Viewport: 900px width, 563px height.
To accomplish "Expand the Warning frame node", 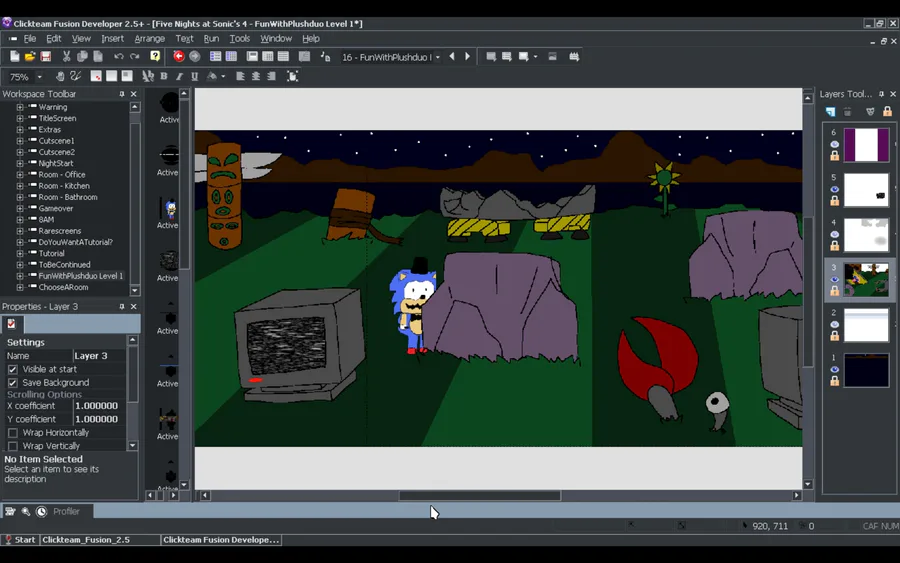I will pos(20,107).
